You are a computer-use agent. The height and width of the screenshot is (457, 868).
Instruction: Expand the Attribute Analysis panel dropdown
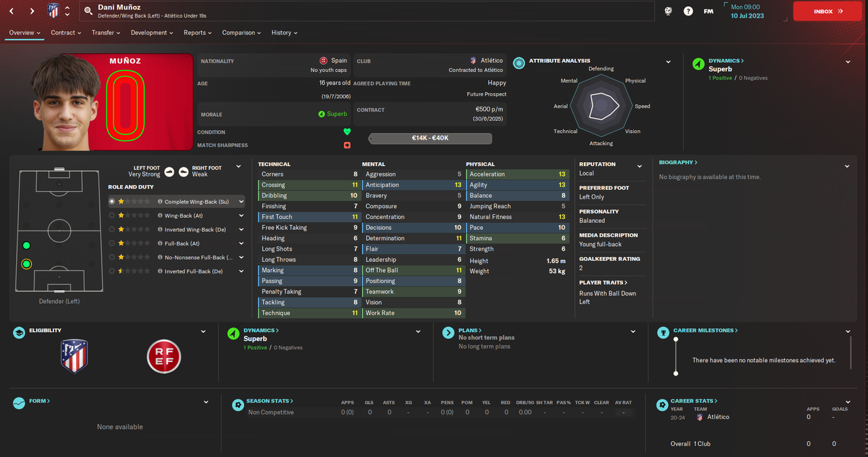coord(668,62)
